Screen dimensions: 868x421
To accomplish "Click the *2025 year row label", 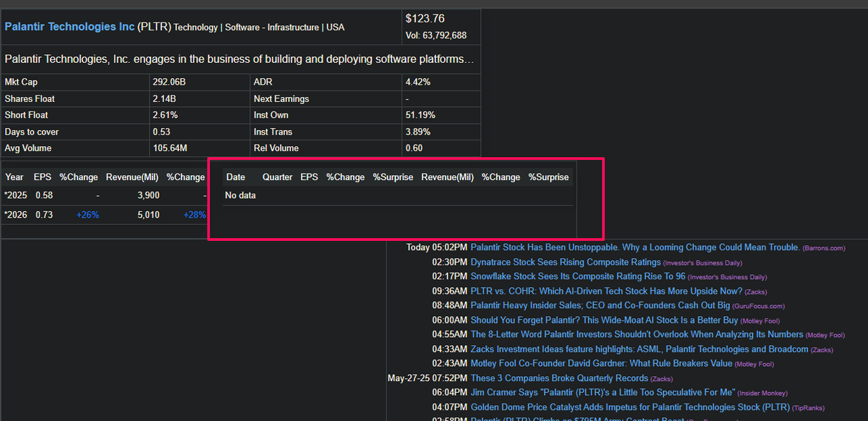I will [x=16, y=195].
